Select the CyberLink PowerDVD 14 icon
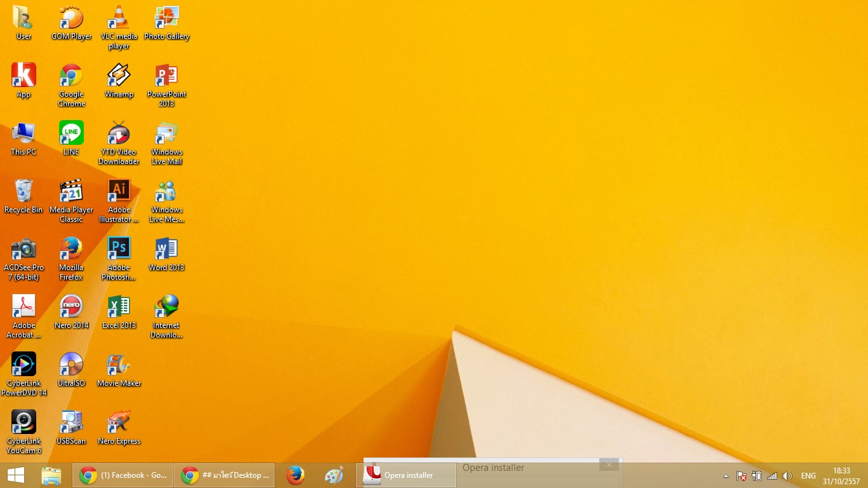 point(24,375)
